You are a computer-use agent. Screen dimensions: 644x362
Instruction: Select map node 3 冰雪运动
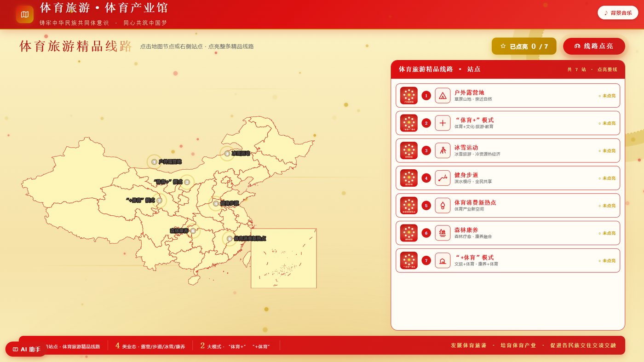(227, 154)
